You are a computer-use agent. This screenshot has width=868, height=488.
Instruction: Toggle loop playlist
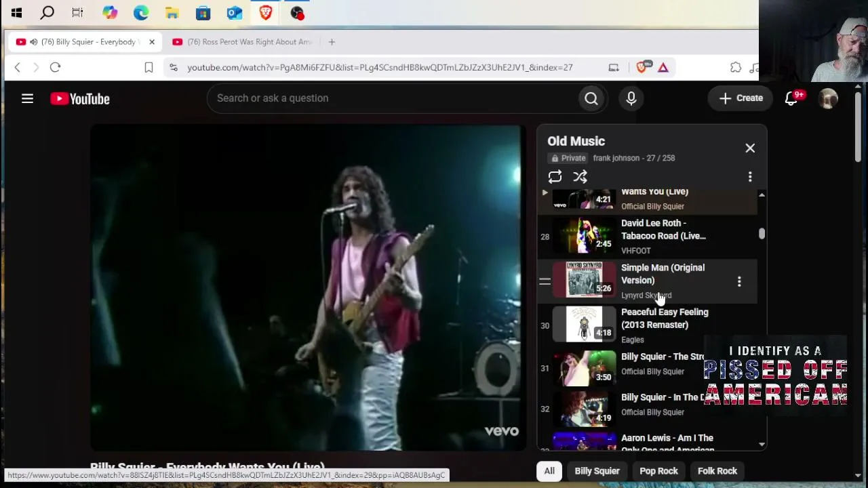coord(555,177)
